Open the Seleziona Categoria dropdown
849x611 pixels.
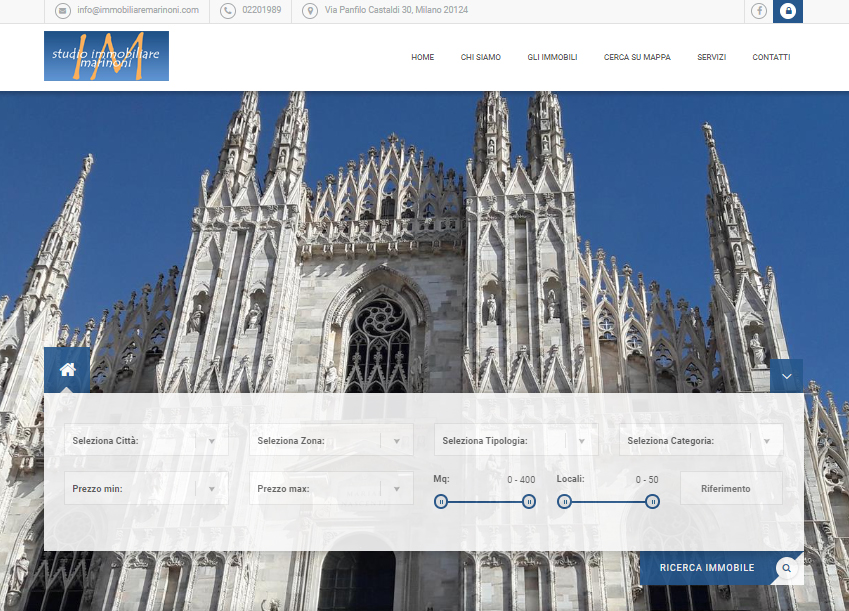701,440
